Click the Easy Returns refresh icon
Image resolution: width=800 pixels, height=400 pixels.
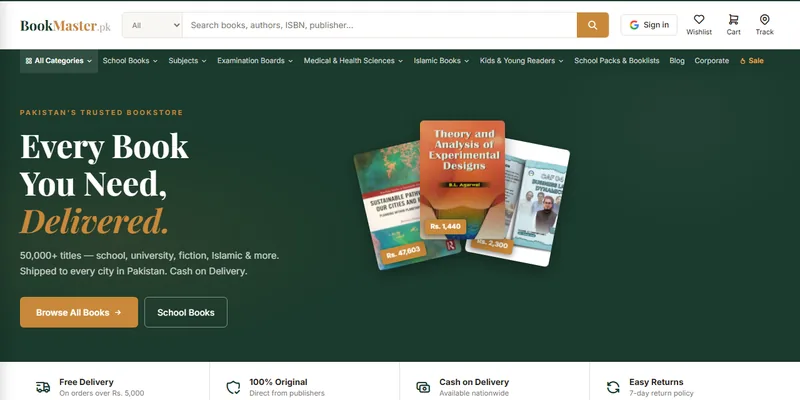click(613, 387)
